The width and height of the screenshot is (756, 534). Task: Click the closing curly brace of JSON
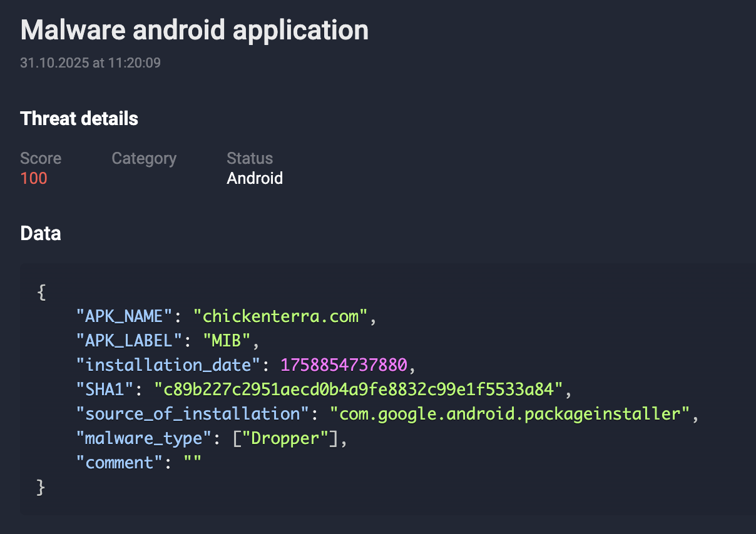coord(41,487)
